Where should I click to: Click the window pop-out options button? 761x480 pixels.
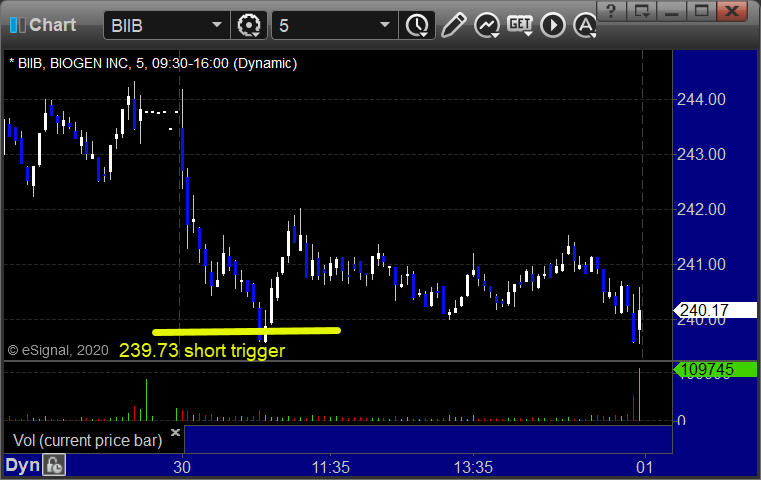[x=642, y=11]
